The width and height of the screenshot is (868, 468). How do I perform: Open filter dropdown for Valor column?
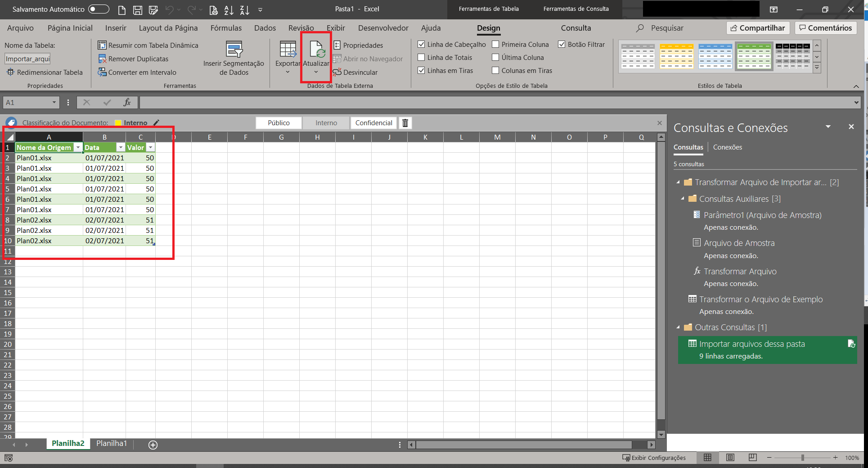(151, 147)
